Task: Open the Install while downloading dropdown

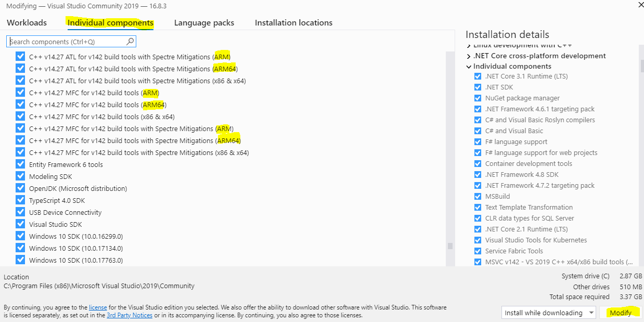Action: 548,312
